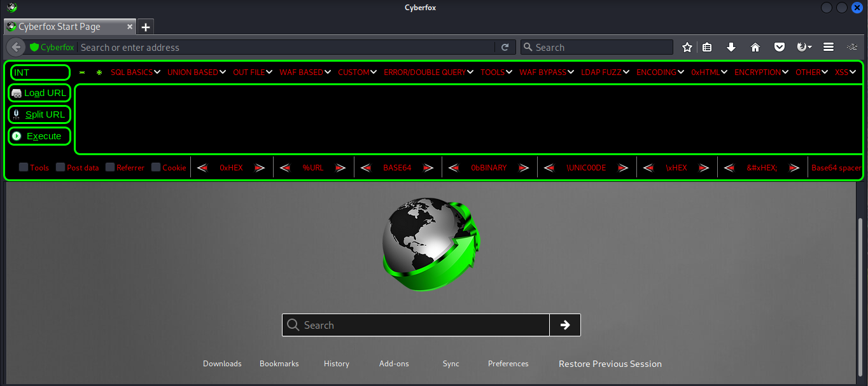
Task: Open the Bookmarks link on start page
Action: point(279,364)
